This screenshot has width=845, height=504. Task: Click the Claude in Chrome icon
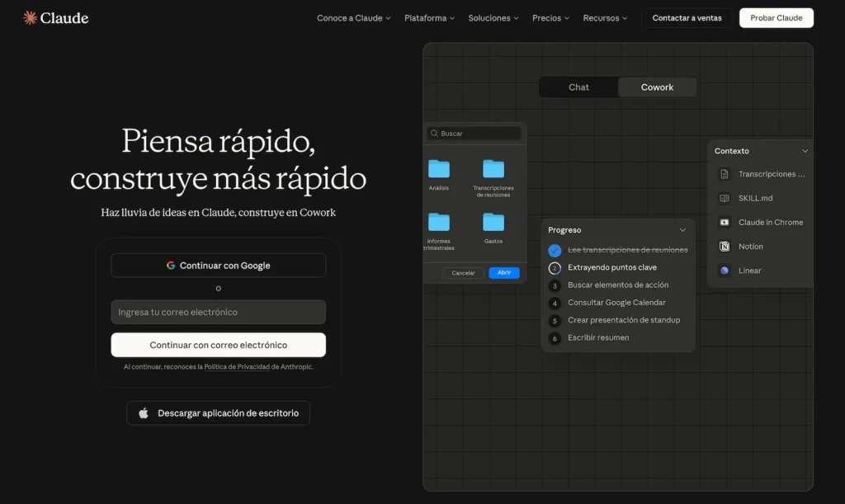pos(726,222)
